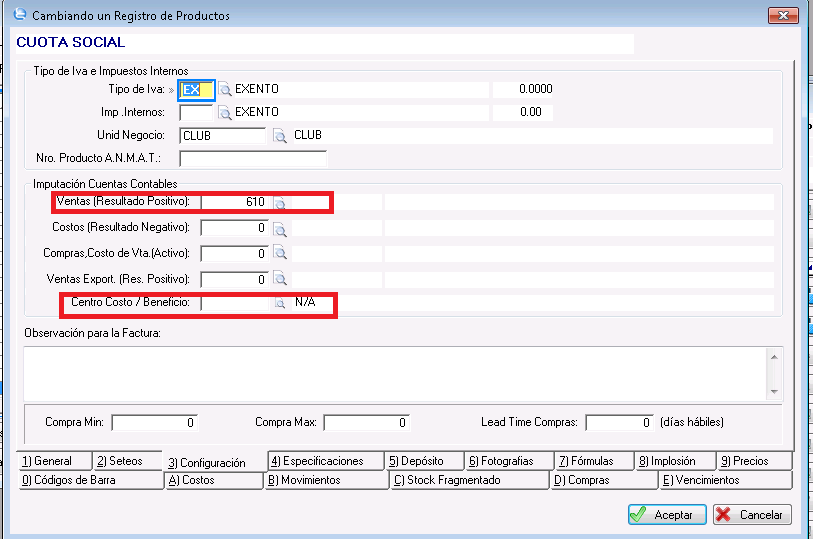Open lookup for Compras, Costo de Vta. account

281,254
